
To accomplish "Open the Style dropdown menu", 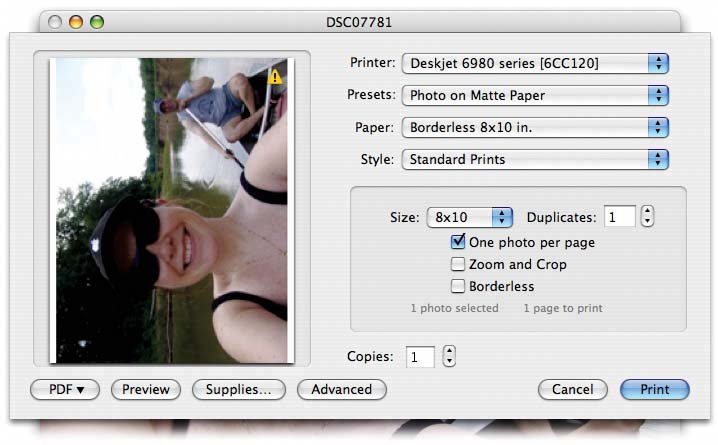I will pyautogui.click(x=535, y=160).
